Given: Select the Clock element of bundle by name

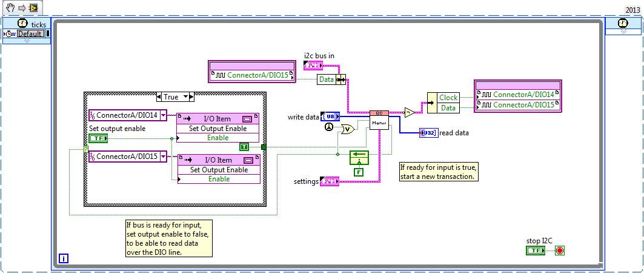Looking at the screenshot, I should coord(448,98).
